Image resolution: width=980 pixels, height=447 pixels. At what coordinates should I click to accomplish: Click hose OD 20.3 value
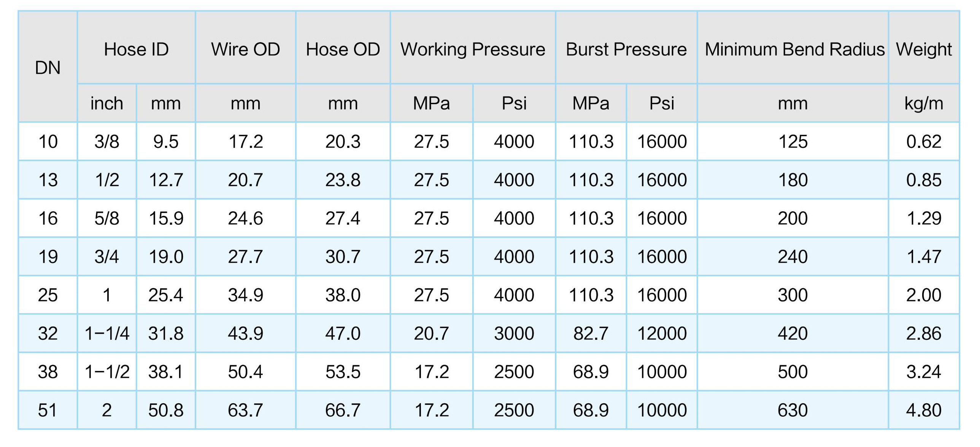coord(343,141)
